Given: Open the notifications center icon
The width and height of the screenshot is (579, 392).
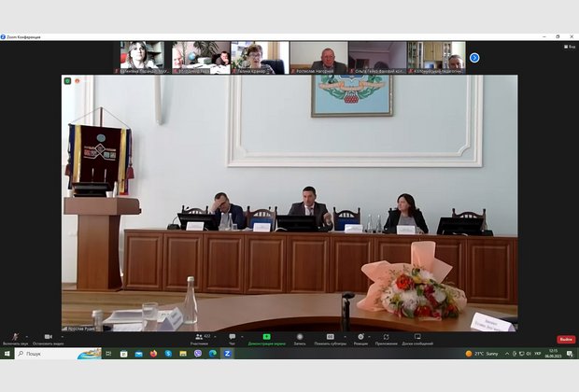Looking at the screenshot, I should (x=570, y=354).
